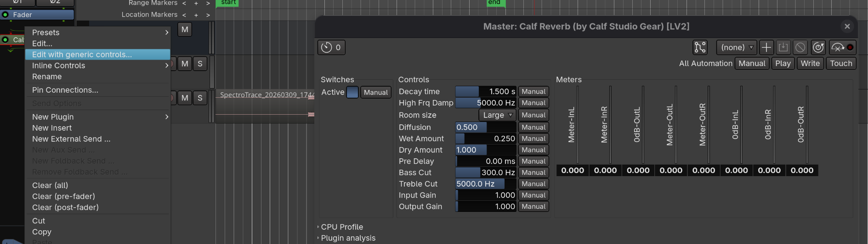Expand the Plugin analysis section

pyautogui.click(x=348, y=238)
